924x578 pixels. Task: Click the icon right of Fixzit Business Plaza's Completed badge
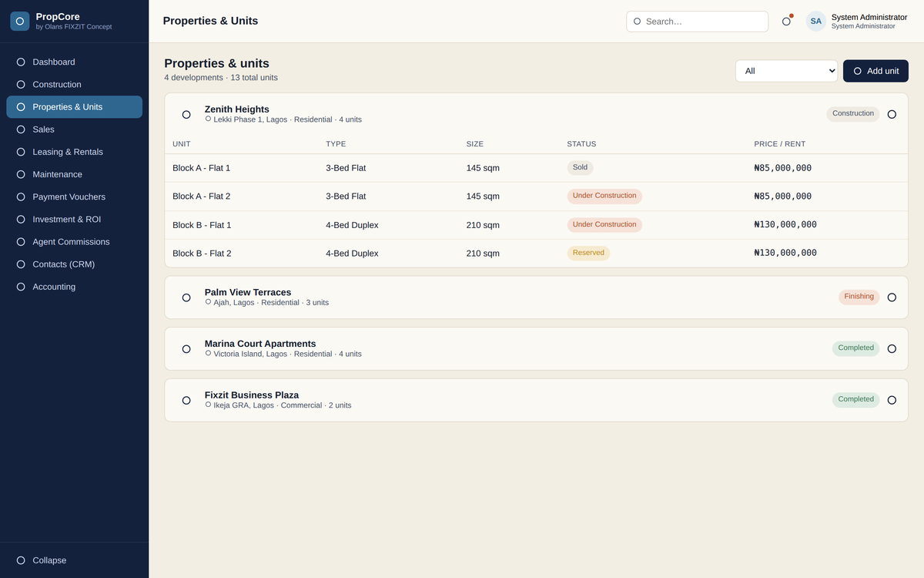[x=892, y=400]
